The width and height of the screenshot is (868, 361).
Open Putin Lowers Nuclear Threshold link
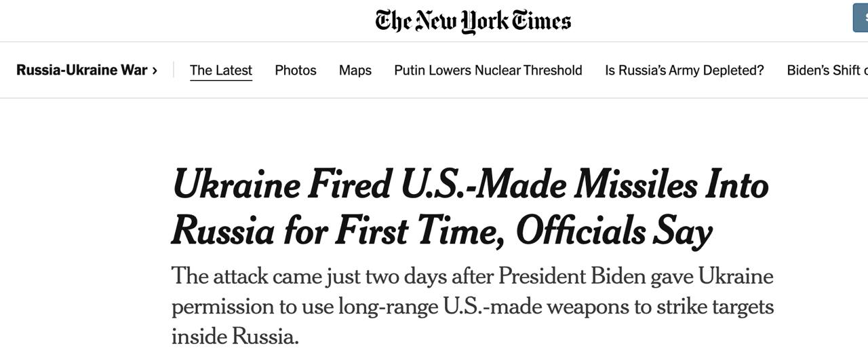pos(488,71)
